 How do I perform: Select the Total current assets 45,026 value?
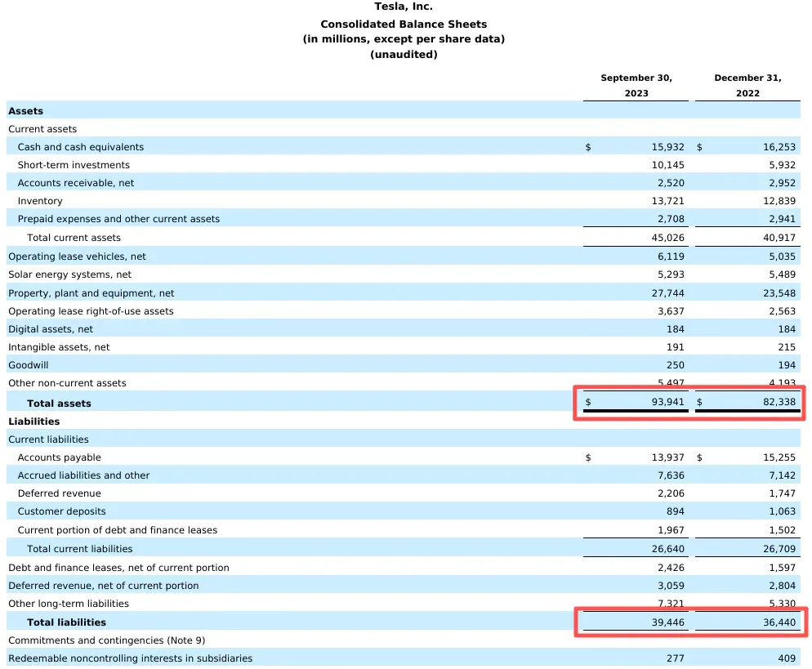pos(667,238)
